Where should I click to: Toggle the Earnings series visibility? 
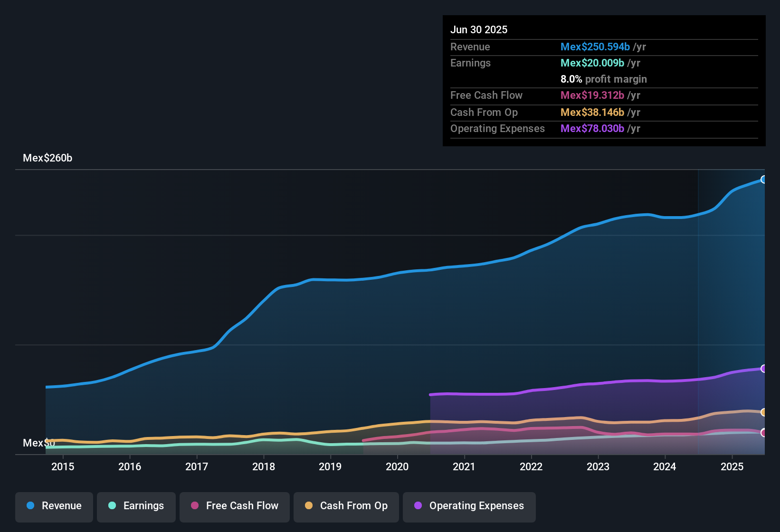[x=136, y=506]
